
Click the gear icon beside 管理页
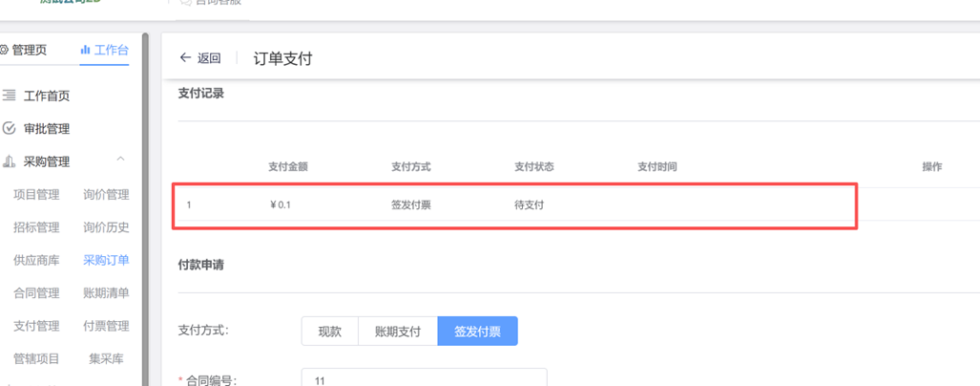point(4,50)
